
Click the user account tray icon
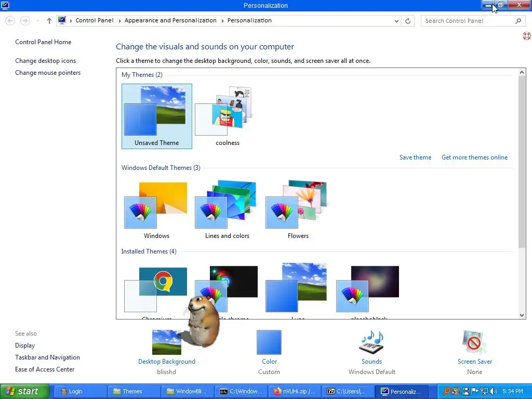466,391
